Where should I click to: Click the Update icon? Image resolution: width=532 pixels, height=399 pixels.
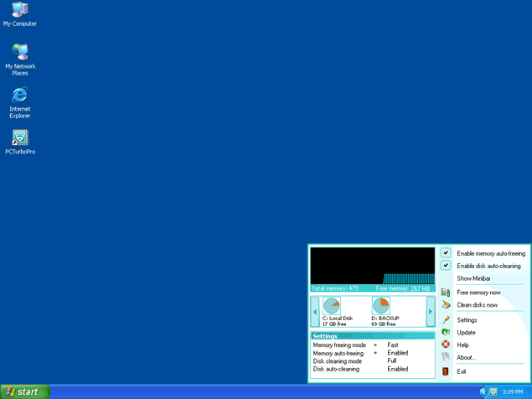446,333
